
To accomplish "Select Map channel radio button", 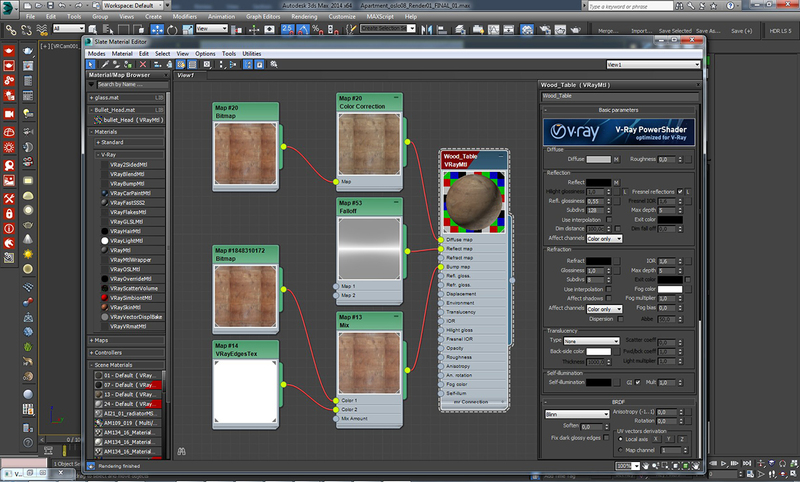I will (620, 450).
